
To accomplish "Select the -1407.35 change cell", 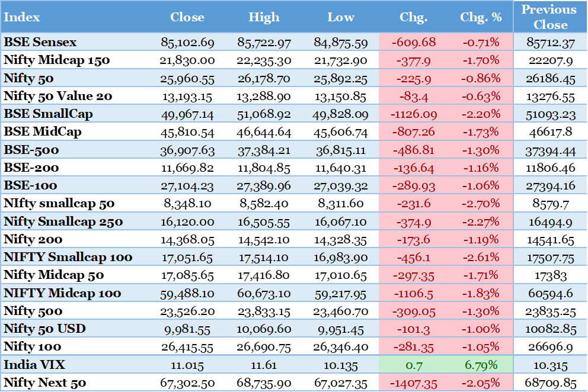I will [414, 383].
